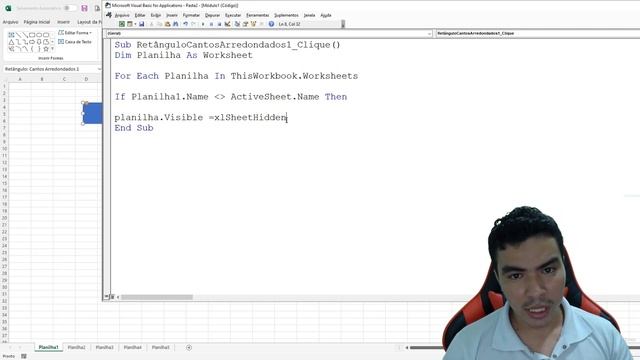The image size is (640, 360).
Task: Open the Editar Forma dropdown in Excel
Action: coord(75,33)
